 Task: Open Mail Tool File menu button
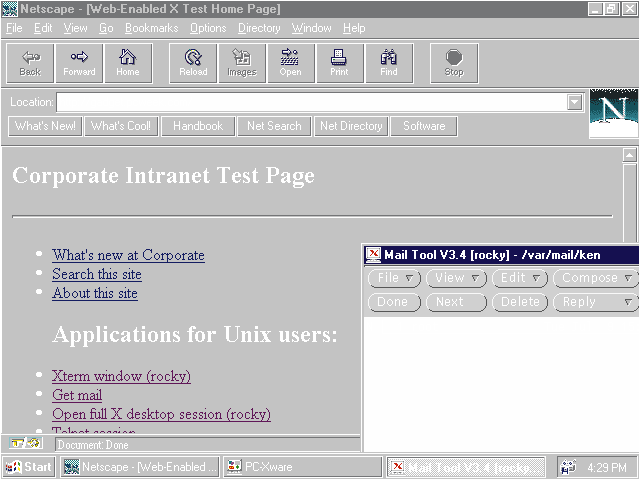tap(394, 278)
